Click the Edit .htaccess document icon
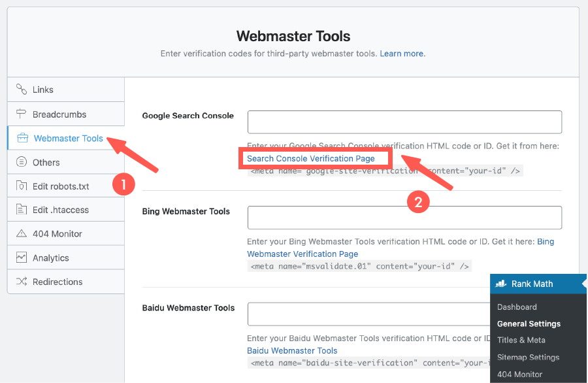Viewport: 588px width, 383px height. click(22, 210)
